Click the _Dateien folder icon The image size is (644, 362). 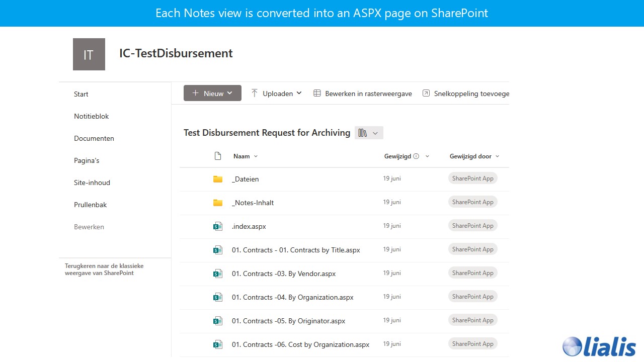(x=217, y=179)
